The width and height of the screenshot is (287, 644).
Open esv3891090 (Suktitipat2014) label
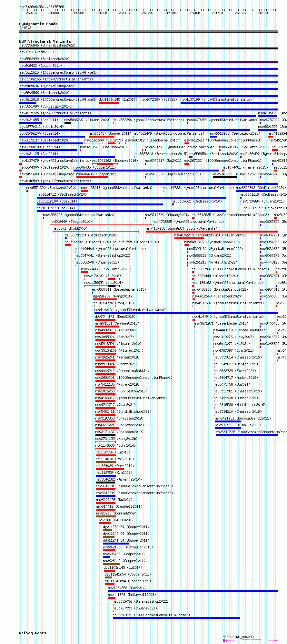coord(45,107)
